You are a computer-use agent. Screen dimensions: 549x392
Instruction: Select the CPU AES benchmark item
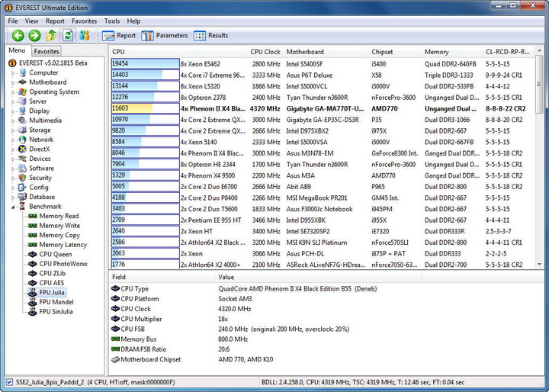click(x=52, y=283)
